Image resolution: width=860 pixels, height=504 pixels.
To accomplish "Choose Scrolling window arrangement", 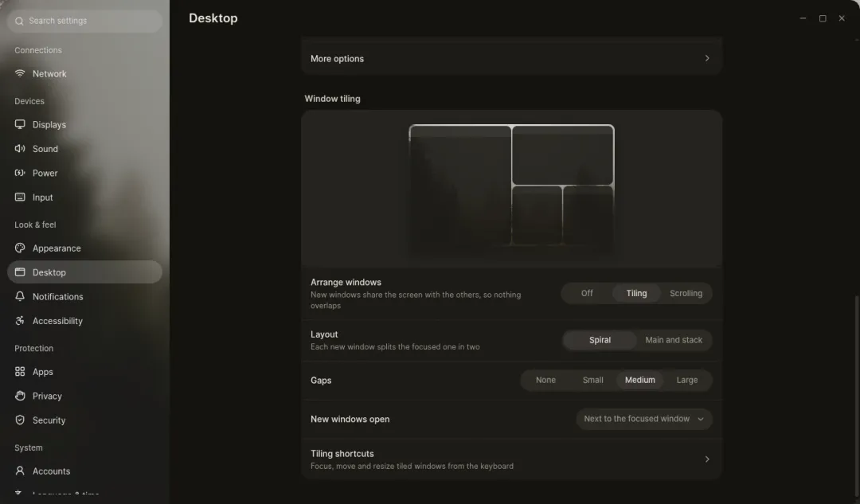I will (686, 294).
